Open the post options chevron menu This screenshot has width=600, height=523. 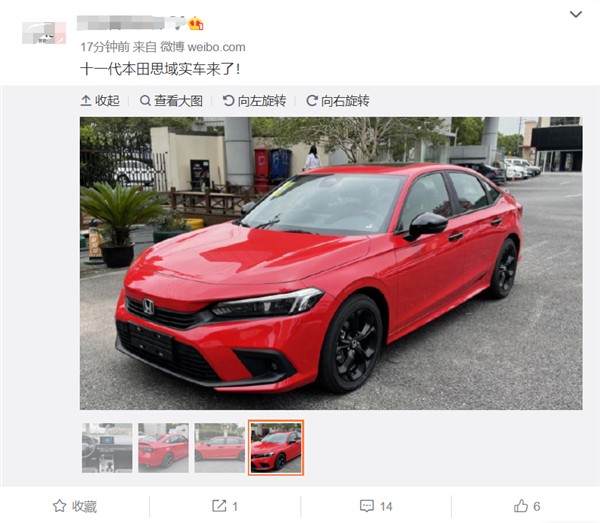click(x=576, y=15)
